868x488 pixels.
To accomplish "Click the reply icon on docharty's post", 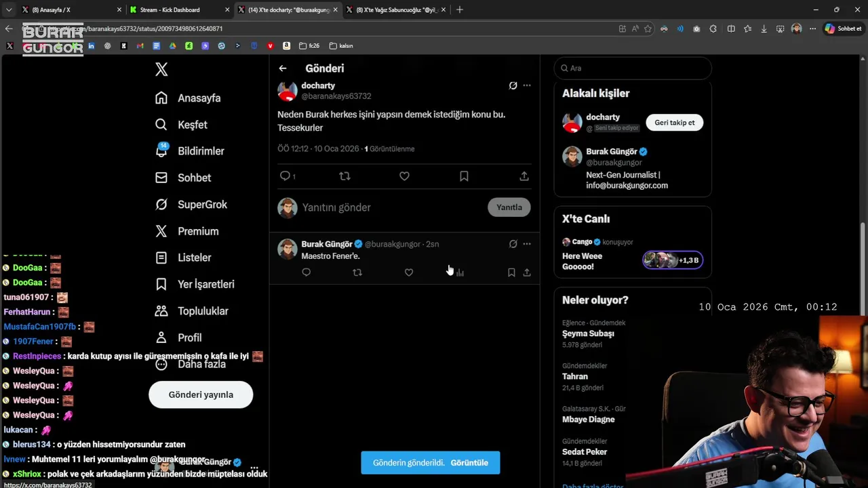I will (x=285, y=176).
